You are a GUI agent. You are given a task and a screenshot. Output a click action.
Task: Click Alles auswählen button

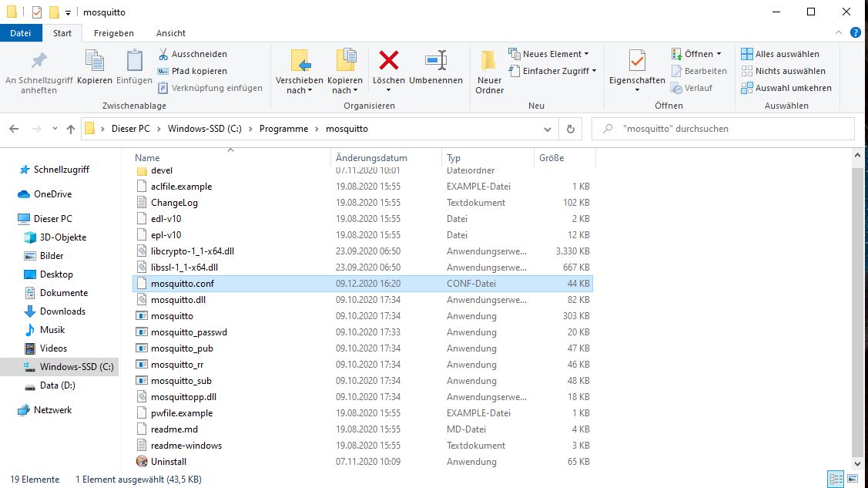tap(779, 54)
